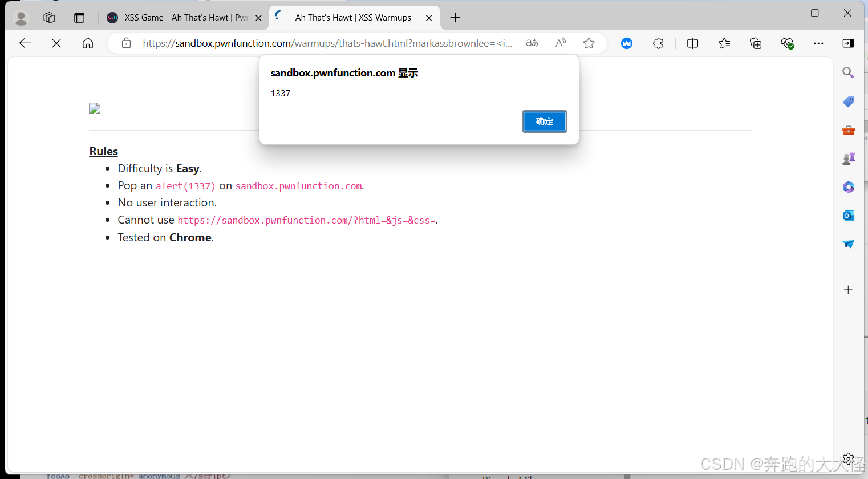Click the address bar URL
Screen dimensions: 868x479
327,43
